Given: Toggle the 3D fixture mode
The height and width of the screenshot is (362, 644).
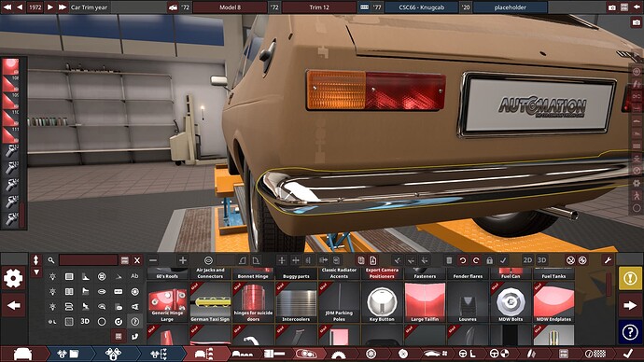Looking at the screenshot, I should [541, 260].
